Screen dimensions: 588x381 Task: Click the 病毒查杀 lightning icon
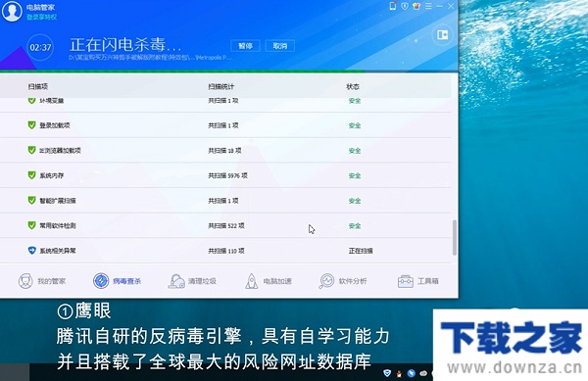coord(101,281)
